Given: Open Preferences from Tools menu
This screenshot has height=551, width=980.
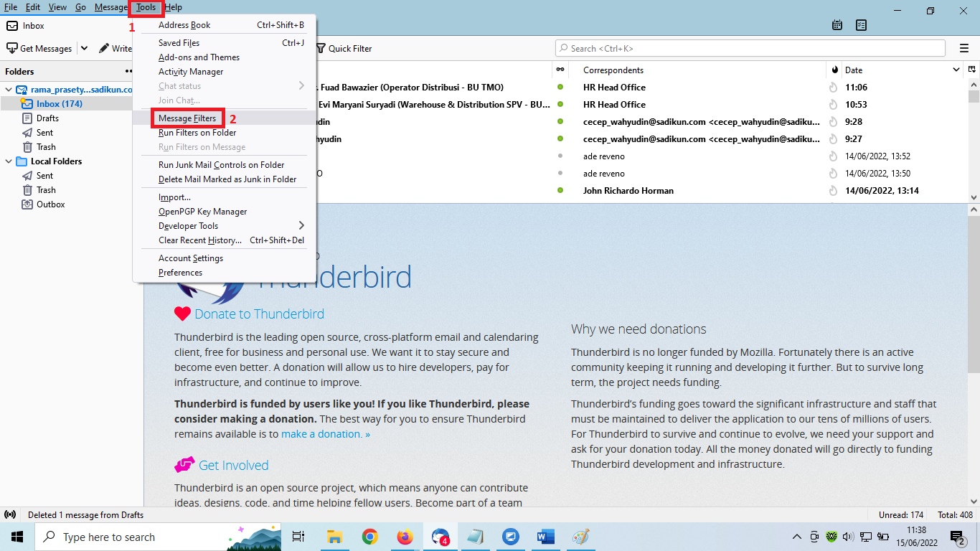Looking at the screenshot, I should (225, 273).
